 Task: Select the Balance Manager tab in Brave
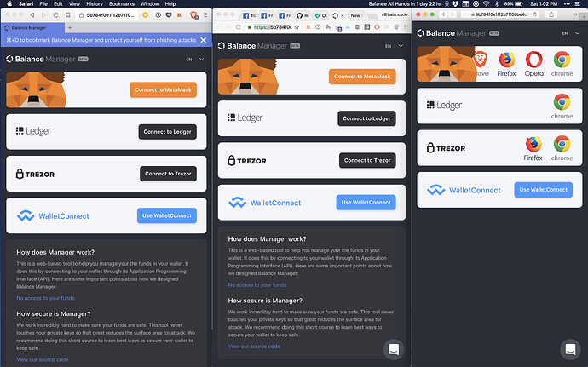[x=32, y=28]
